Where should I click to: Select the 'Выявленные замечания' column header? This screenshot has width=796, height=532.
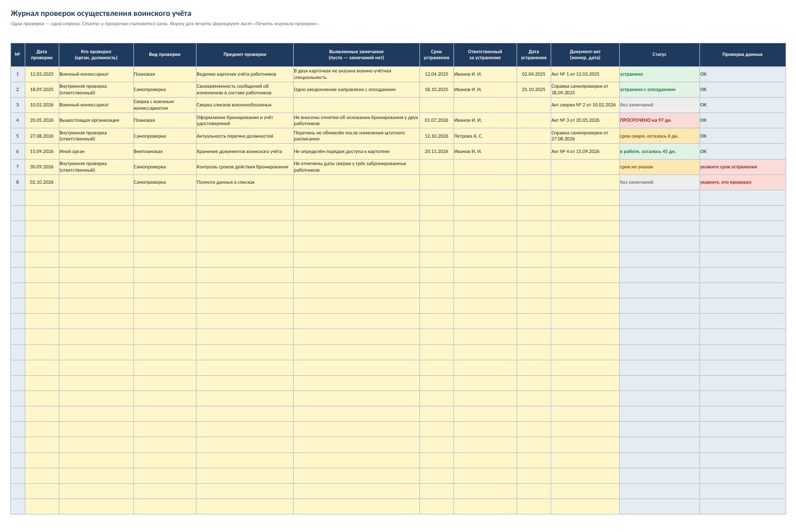[x=356, y=55]
